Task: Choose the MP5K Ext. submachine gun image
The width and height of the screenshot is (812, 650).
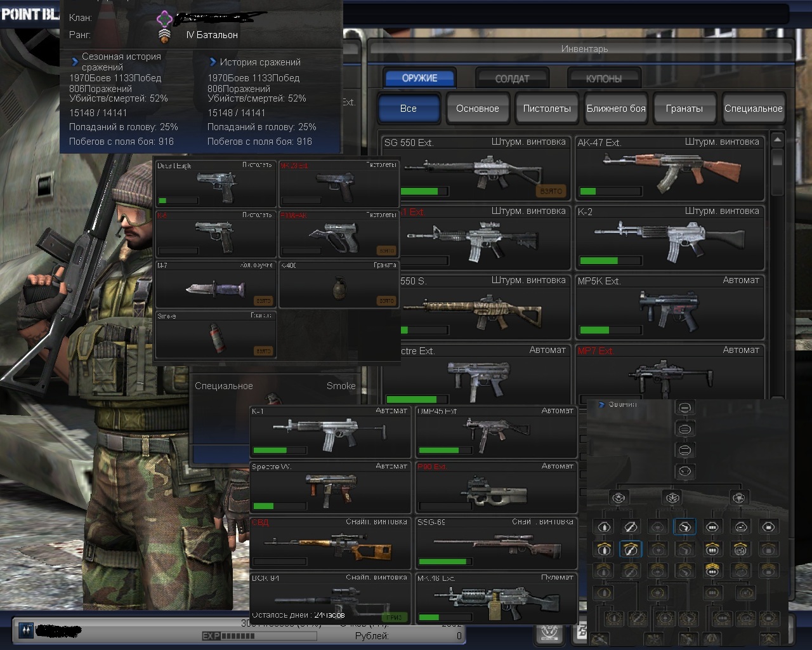Action: tap(669, 310)
